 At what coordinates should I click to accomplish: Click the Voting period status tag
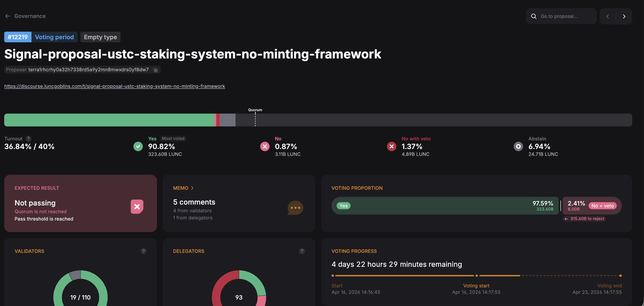pos(54,37)
